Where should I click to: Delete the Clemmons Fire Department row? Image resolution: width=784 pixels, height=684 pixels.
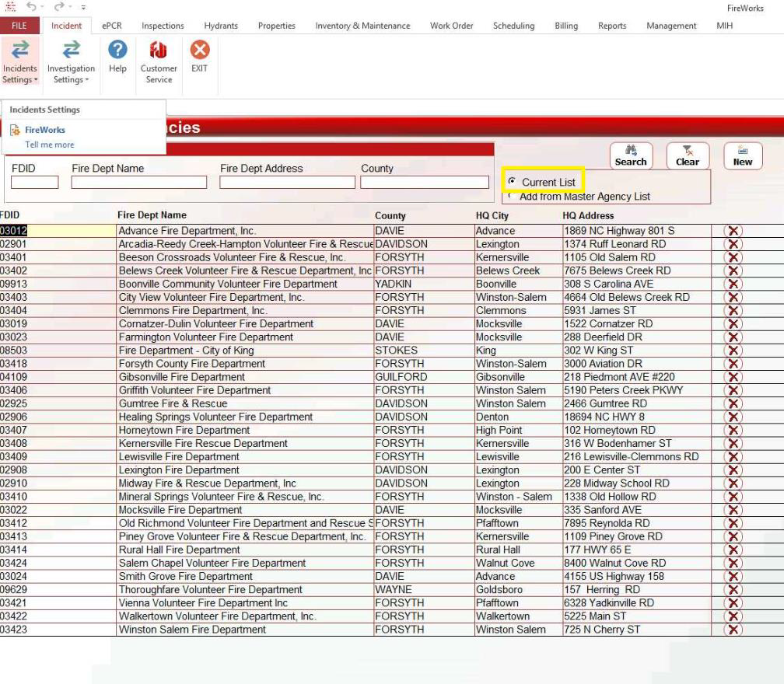coord(733,310)
